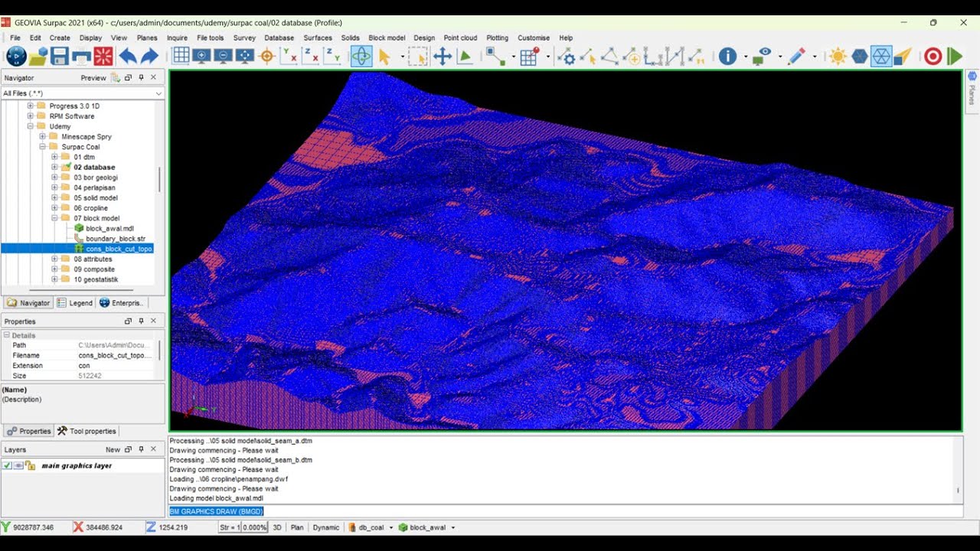Toggle the solid hexagon face rendering icon
Screen dimensions: 980x551
[x=860, y=56]
